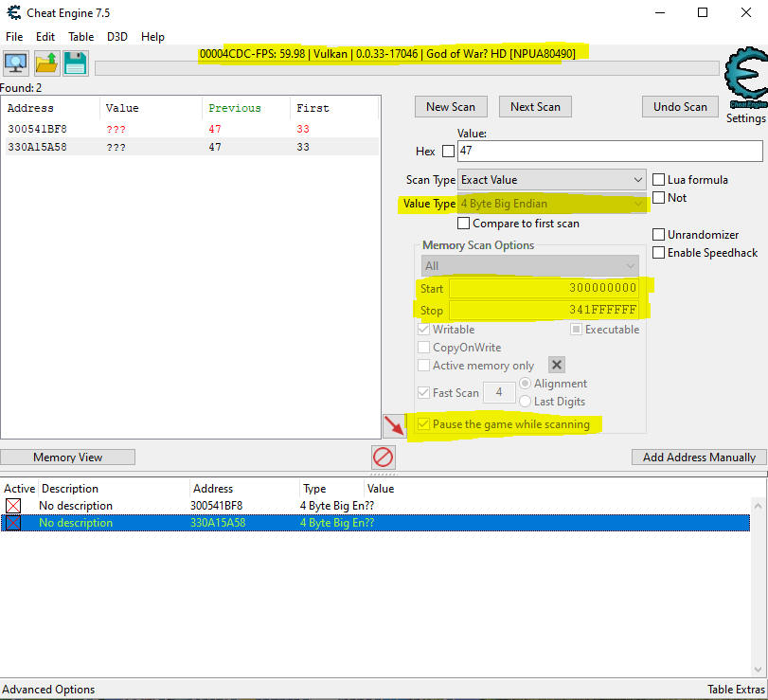Screen dimensions: 768x700
Task: Click the scan Value input field
Action: [609, 152]
